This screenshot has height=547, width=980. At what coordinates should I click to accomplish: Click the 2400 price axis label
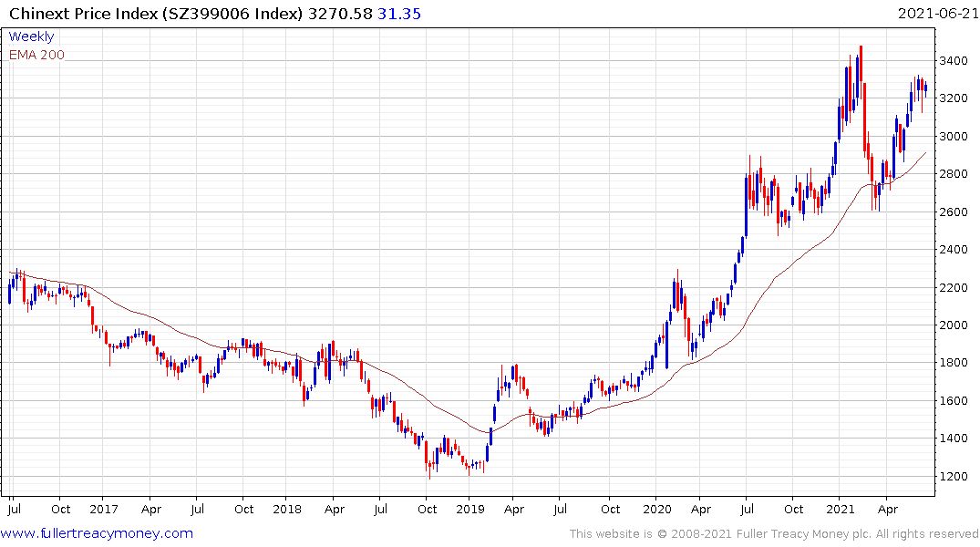[x=954, y=250]
